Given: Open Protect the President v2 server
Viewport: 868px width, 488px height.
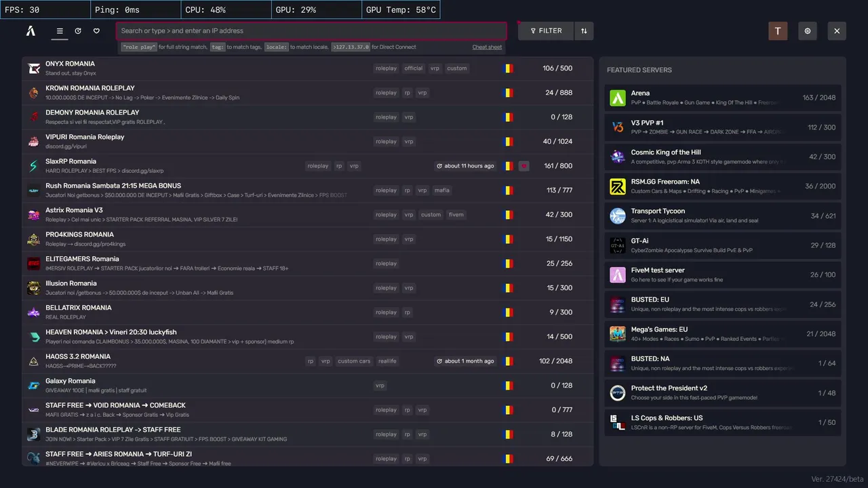Looking at the screenshot, I should (x=723, y=392).
